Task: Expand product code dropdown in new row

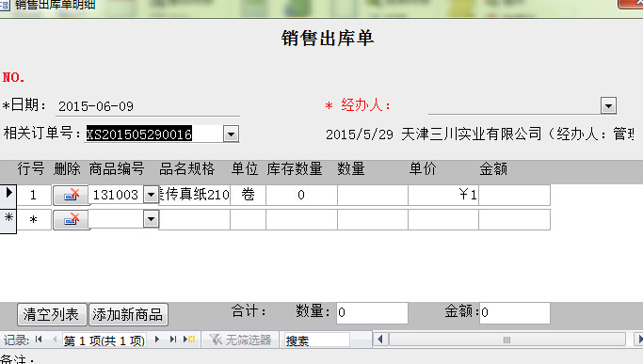Action: (x=151, y=219)
